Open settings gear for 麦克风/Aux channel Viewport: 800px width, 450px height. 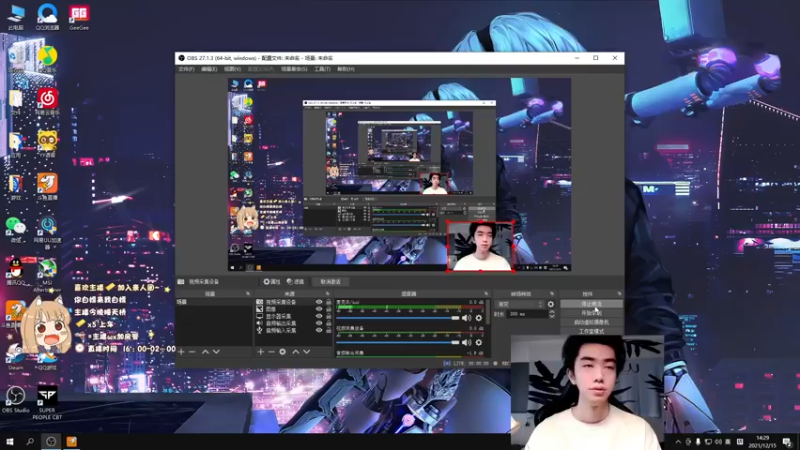[x=479, y=318]
